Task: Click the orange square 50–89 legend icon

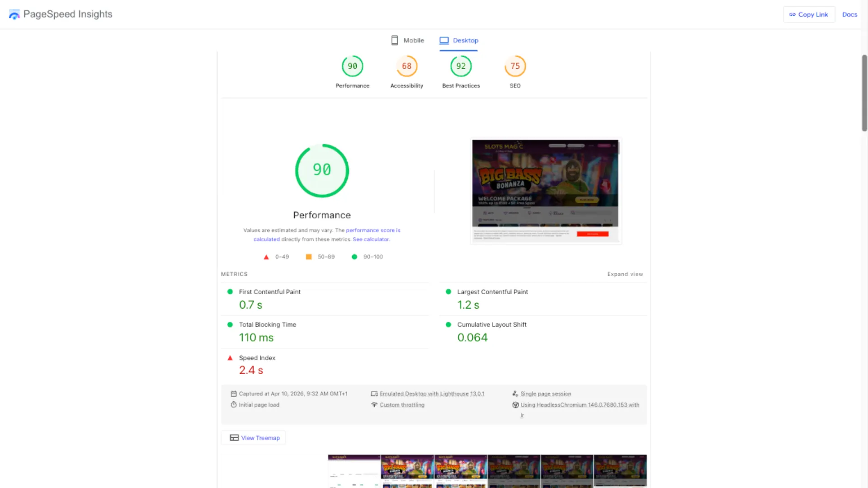Action: point(309,257)
